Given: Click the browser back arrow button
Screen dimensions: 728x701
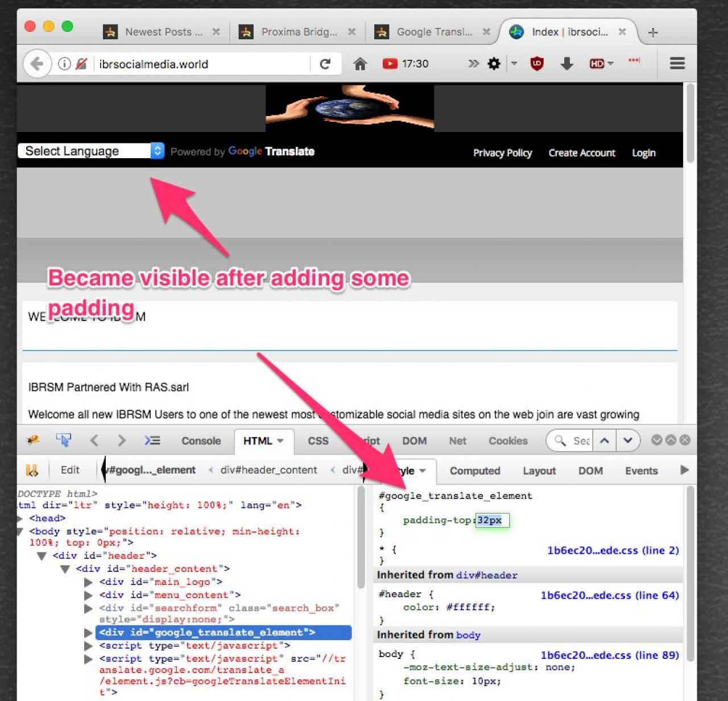Looking at the screenshot, I should (37, 64).
